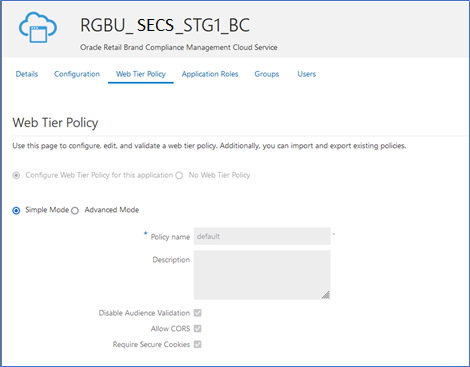Select Simple Mode radio button
470x367 pixels.
(16, 211)
